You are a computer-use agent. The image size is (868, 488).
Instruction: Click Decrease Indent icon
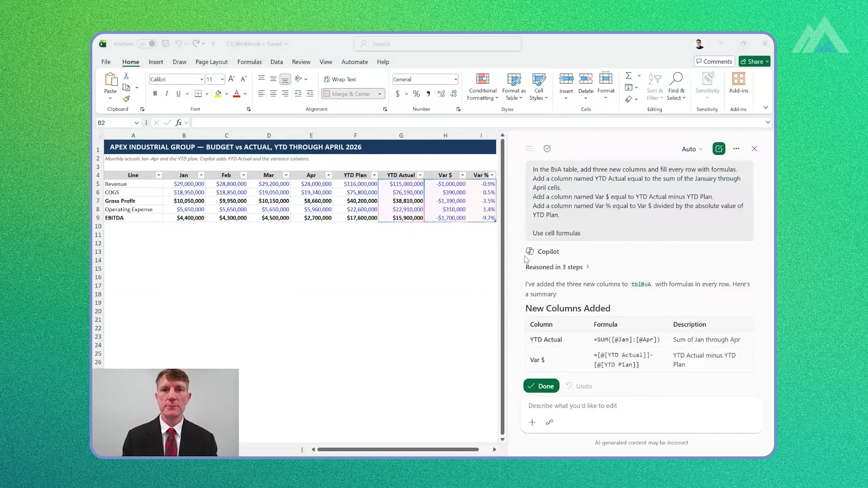pos(298,94)
